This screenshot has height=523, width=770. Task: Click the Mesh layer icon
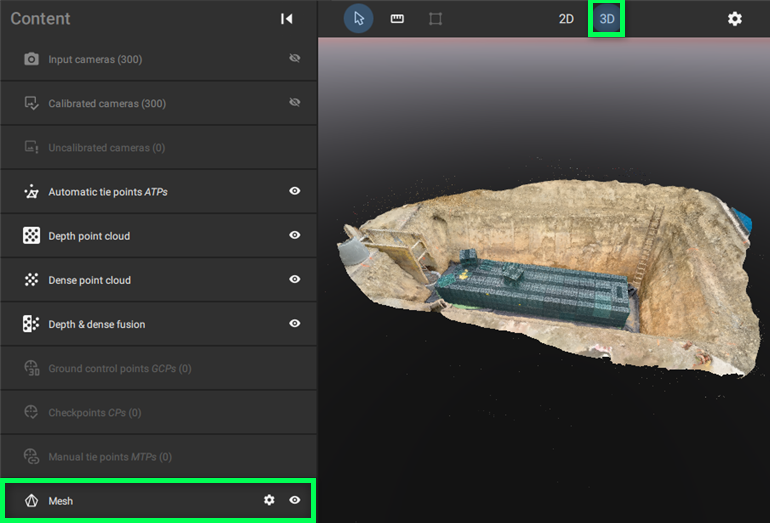point(31,500)
